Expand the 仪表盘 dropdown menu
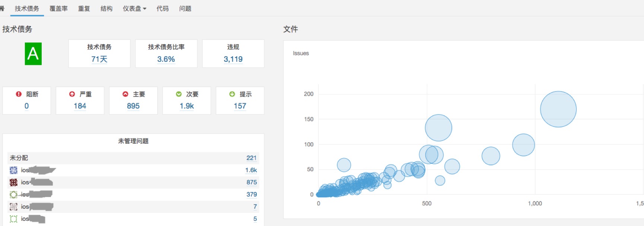The image size is (644, 226). [134, 9]
